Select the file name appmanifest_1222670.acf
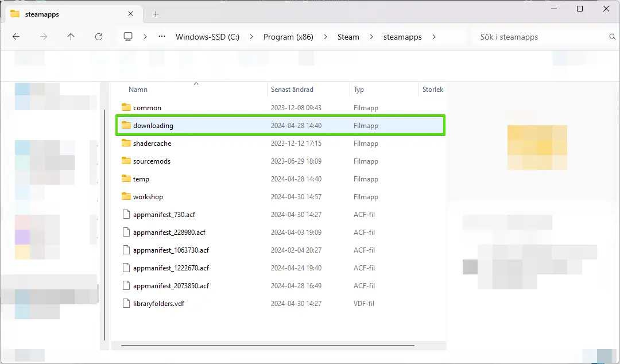The width and height of the screenshot is (620, 364). point(171,268)
